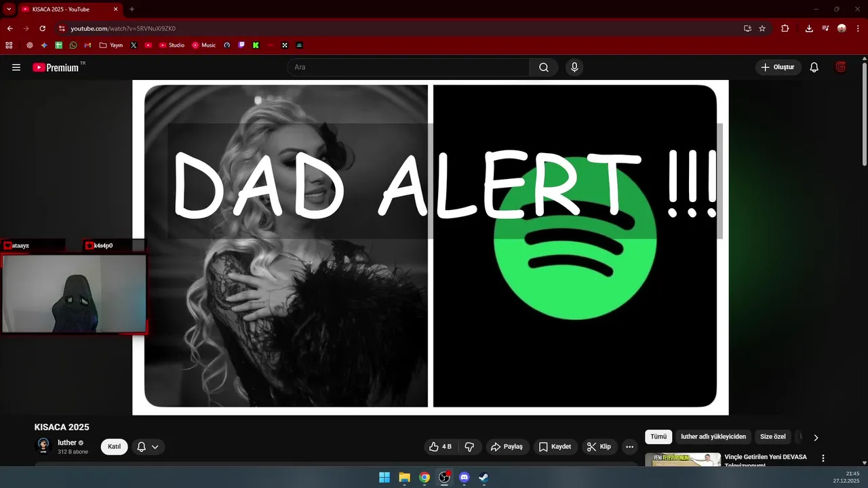
Task: Open the Windows Start menu
Action: [384, 477]
